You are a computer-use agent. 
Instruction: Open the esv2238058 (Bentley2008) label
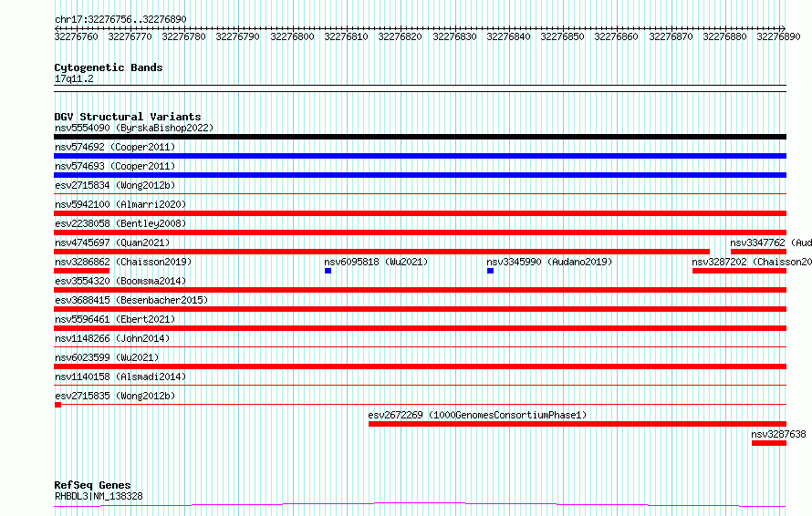coord(120,223)
